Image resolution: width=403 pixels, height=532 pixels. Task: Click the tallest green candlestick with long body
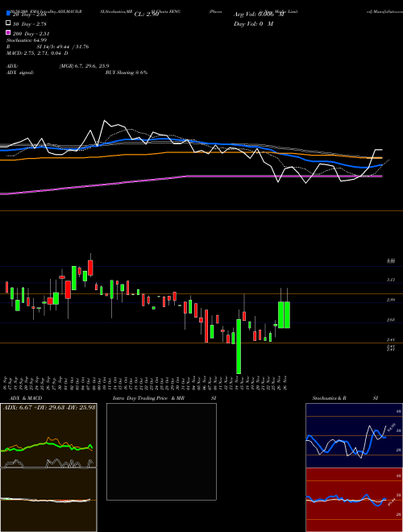[239, 347]
